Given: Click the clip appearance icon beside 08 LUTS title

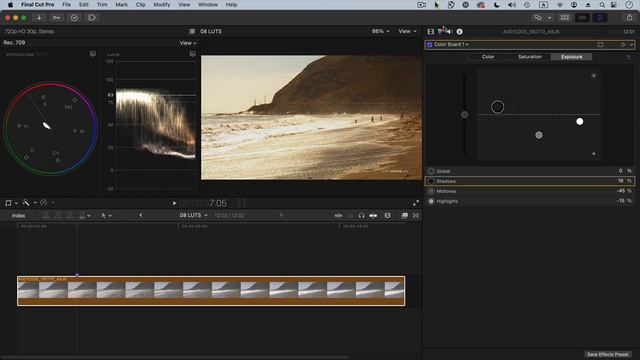Looking at the screenshot, I should pos(192,31).
